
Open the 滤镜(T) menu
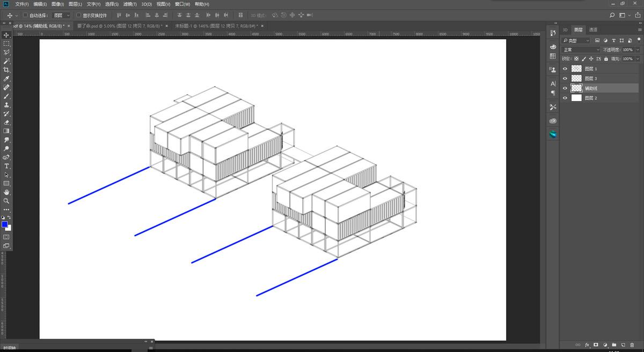click(x=130, y=4)
